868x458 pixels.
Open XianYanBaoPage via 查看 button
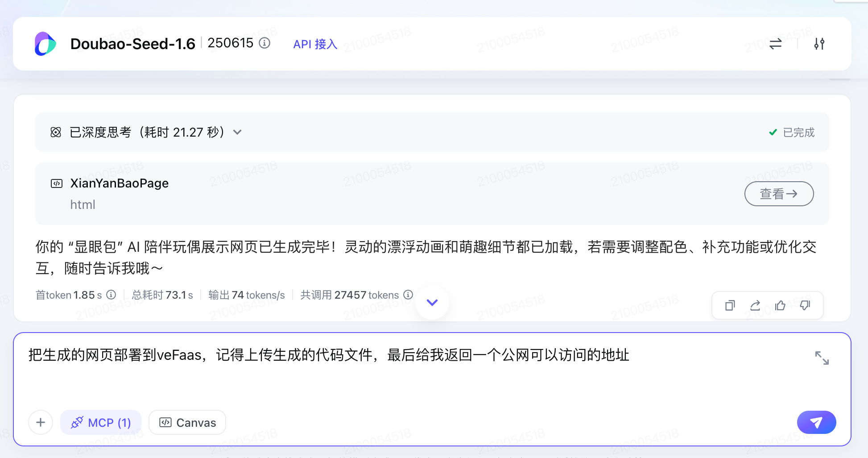[779, 194]
